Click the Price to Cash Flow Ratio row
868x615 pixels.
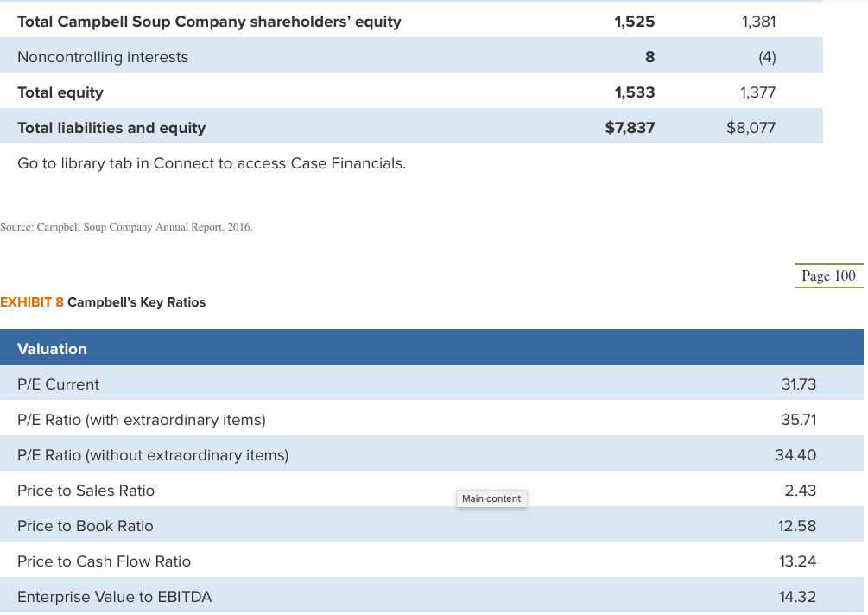point(104,561)
